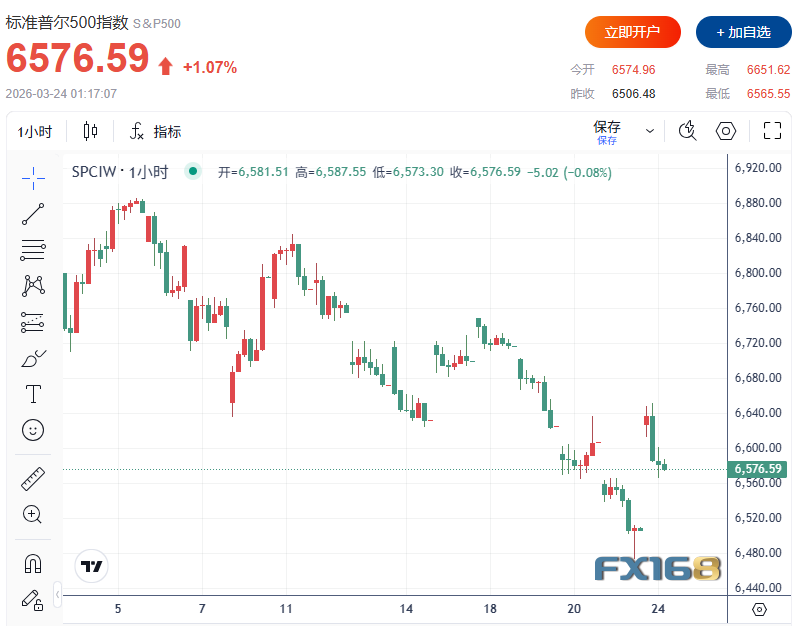Image resolution: width=797 pixels, height=626 pixels.
Task: Click the zoom in magnifier tool
Action: point(33,515)
